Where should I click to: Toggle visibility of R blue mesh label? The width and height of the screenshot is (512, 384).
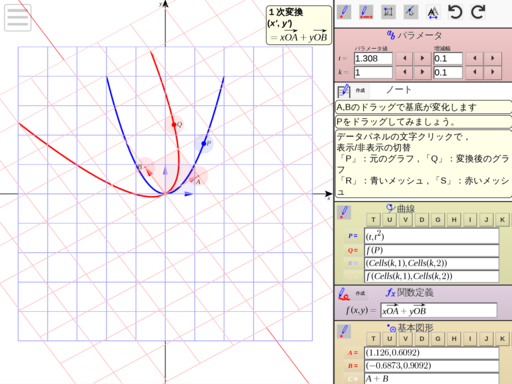click(352, 263)
